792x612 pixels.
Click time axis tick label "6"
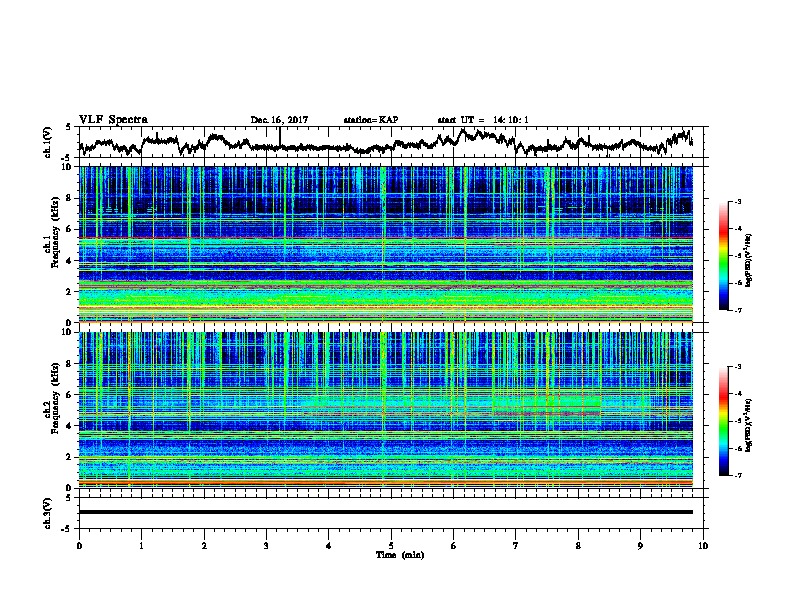(x=453, y=546)
